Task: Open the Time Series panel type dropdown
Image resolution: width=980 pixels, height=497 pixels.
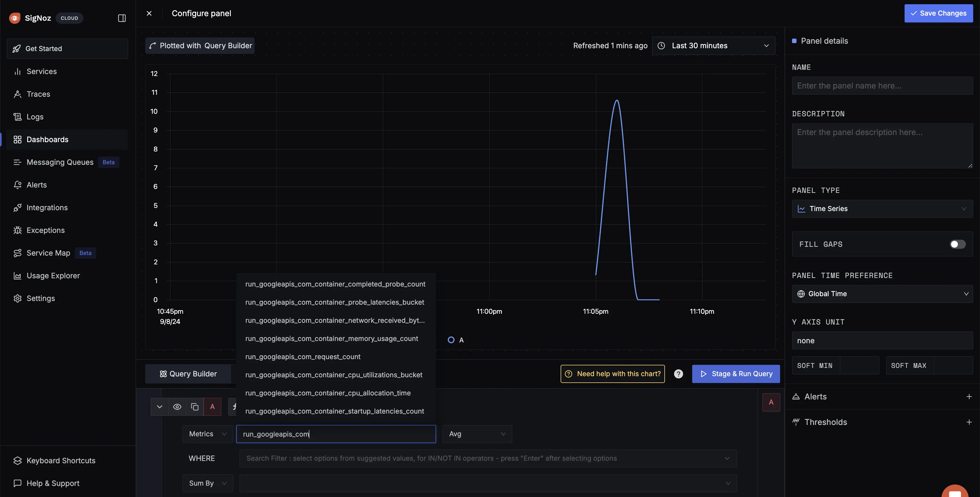Action: coord(882,209)
